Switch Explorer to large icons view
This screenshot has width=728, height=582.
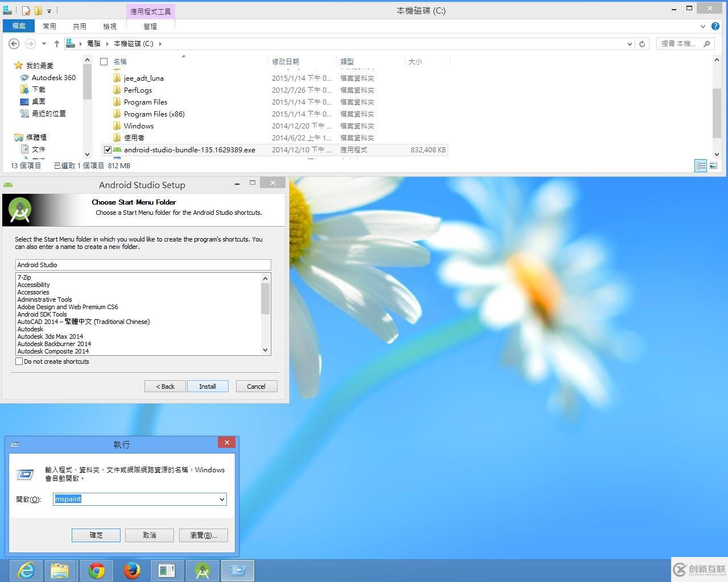coord(713,165)
